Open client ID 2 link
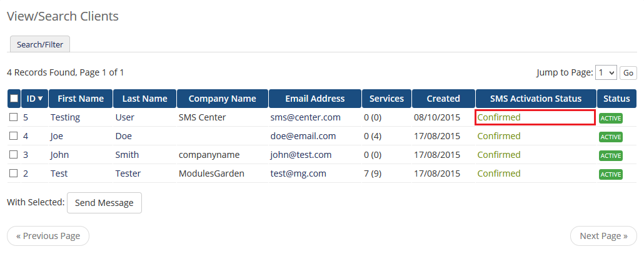644x259 pixels. pos(26,173)
